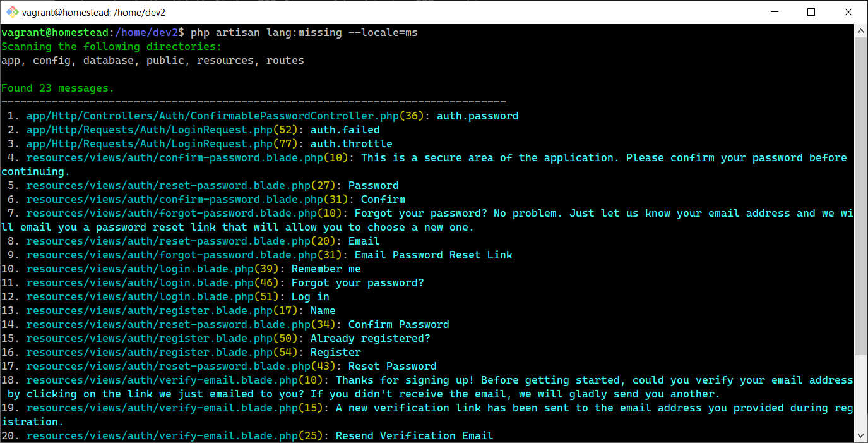
Task: Click 'Found 23 messages.' text
Action: [x=58, y=88]
